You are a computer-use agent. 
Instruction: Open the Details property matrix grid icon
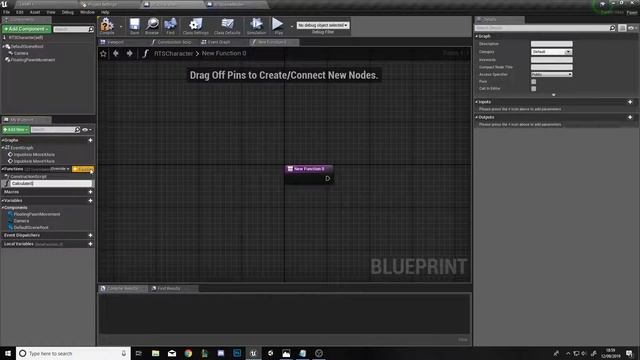point(622,28)
